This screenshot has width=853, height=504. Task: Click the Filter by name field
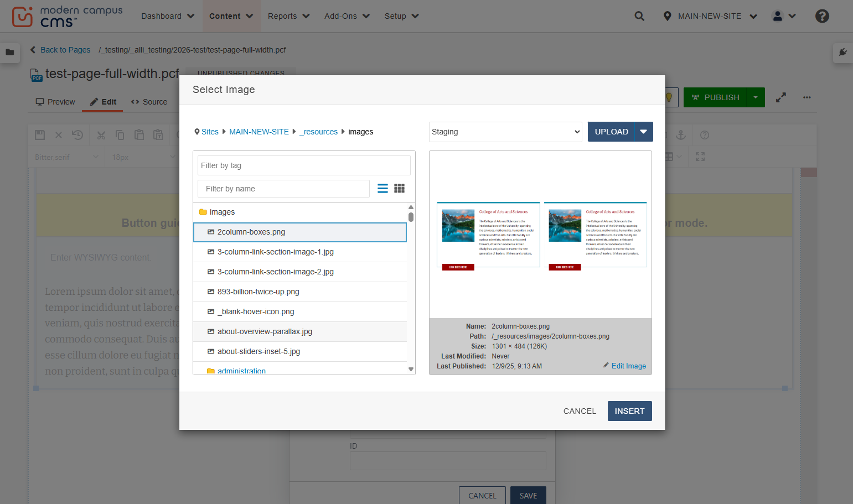click(x=283, y=189)
